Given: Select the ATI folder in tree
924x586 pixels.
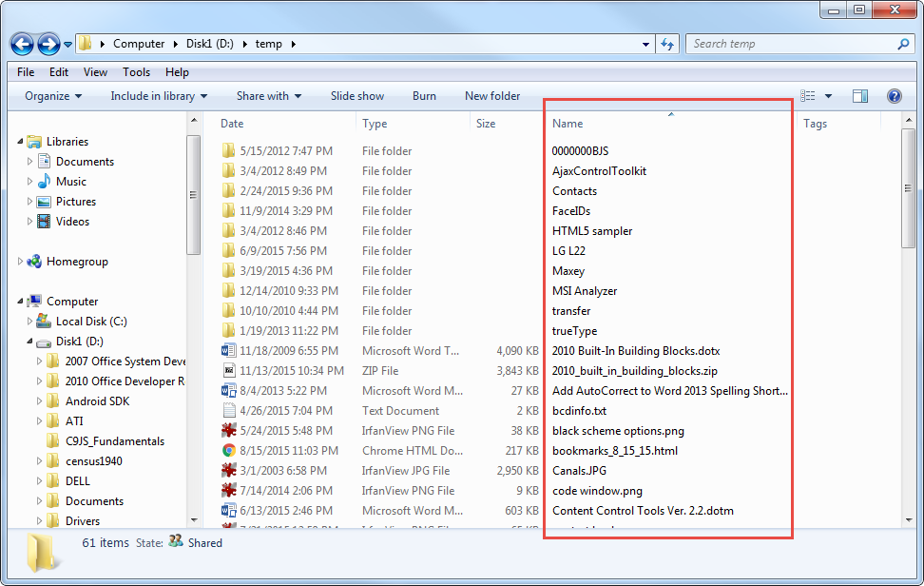Looking at the screenshot, I should tap(74, 420).
